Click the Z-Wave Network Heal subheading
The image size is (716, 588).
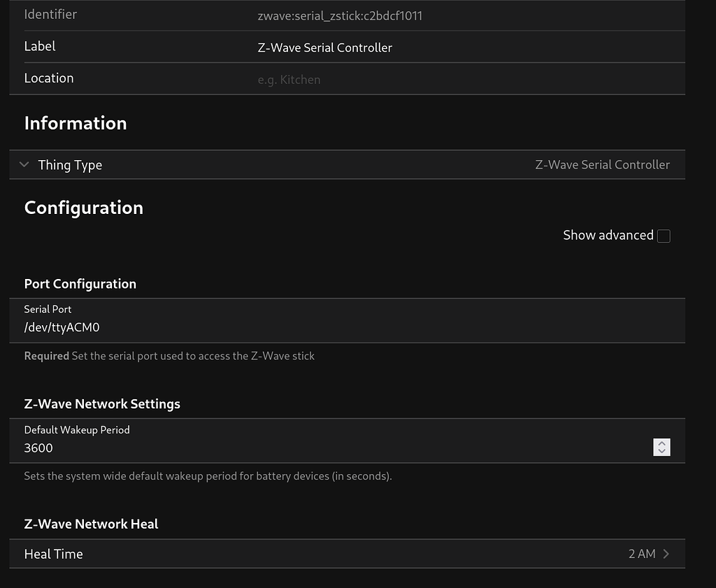(91, 523)
